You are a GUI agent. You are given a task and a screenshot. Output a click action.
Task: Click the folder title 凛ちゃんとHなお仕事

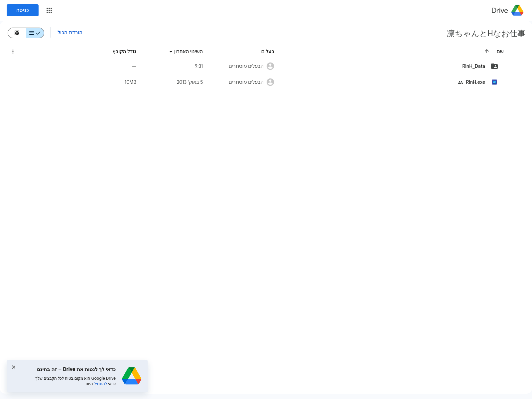[486, 34]
